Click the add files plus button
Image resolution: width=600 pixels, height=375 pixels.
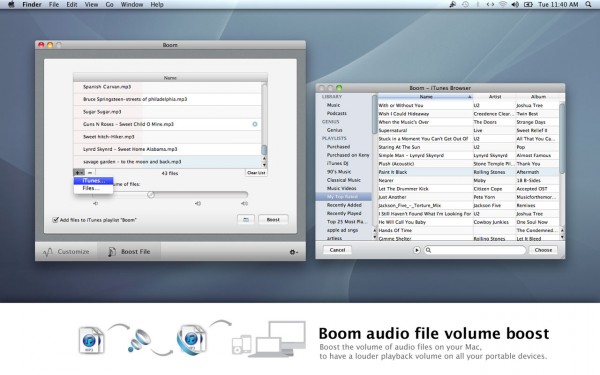coord(79,173)
